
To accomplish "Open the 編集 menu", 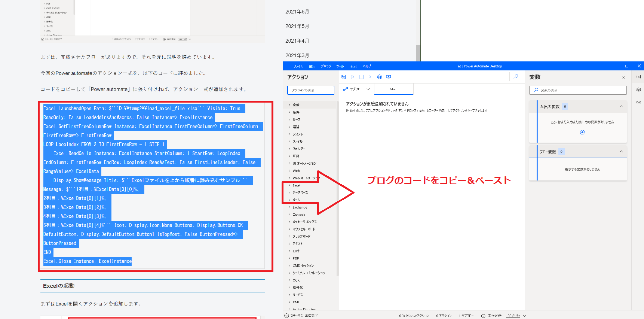I will pyautogui.click(x=312, y=66).
